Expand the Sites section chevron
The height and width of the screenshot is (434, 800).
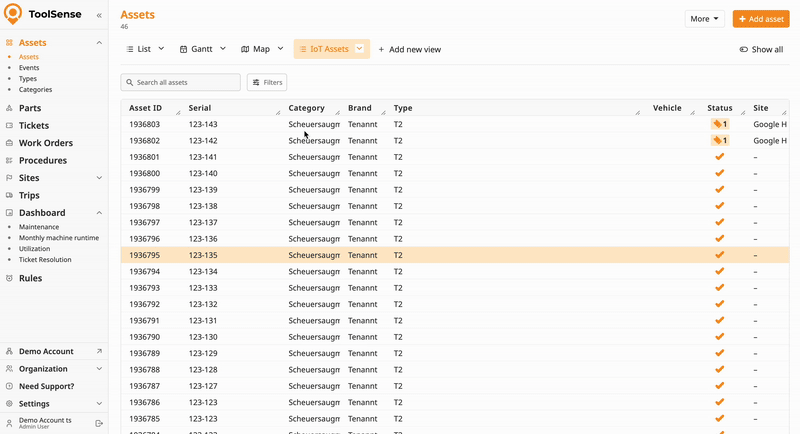pyautogui.click(x=99, y=178)
